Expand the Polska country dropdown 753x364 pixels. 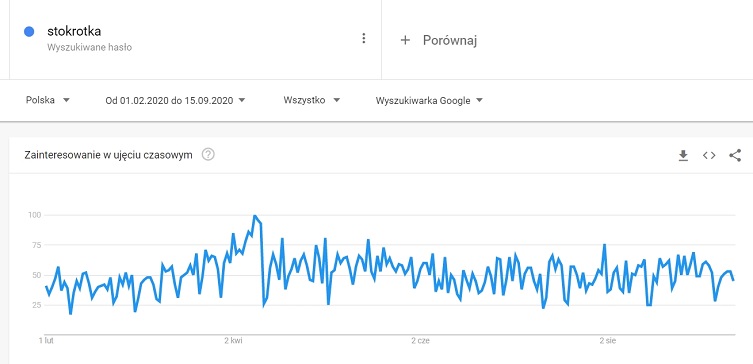pos(48,100)
